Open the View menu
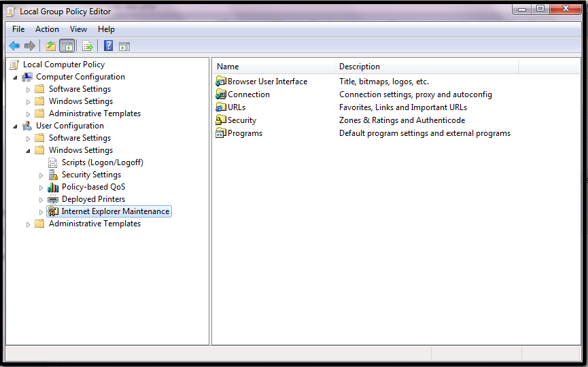The width and height of the screenshot is (588, 367). 78,29
